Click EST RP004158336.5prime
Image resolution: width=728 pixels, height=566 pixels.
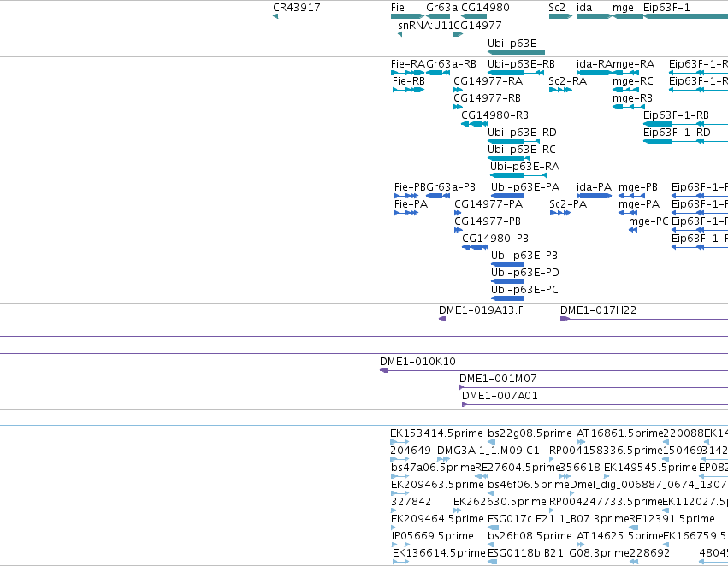coord(606,451)
